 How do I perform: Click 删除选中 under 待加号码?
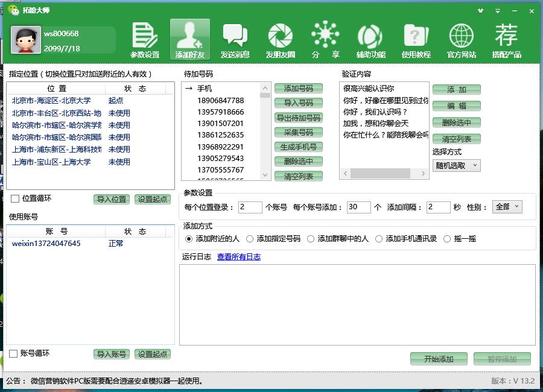[x=299, y=162]
